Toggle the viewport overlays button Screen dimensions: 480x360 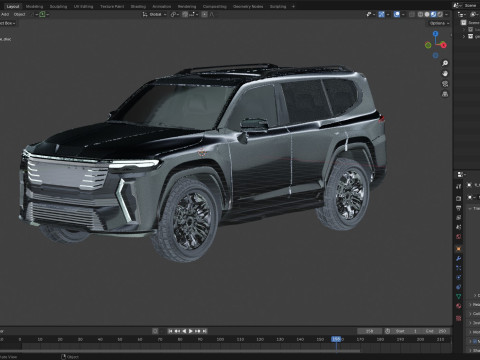coord(397,14)
